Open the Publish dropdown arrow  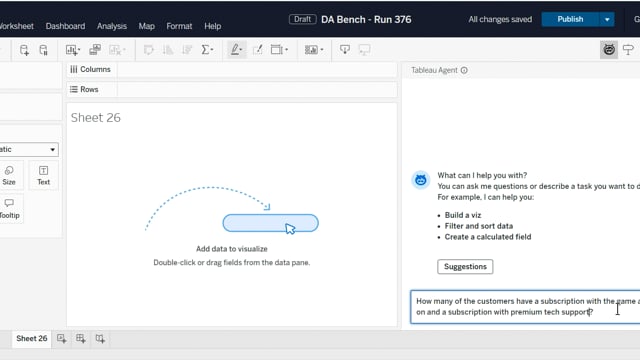[607, 20]
